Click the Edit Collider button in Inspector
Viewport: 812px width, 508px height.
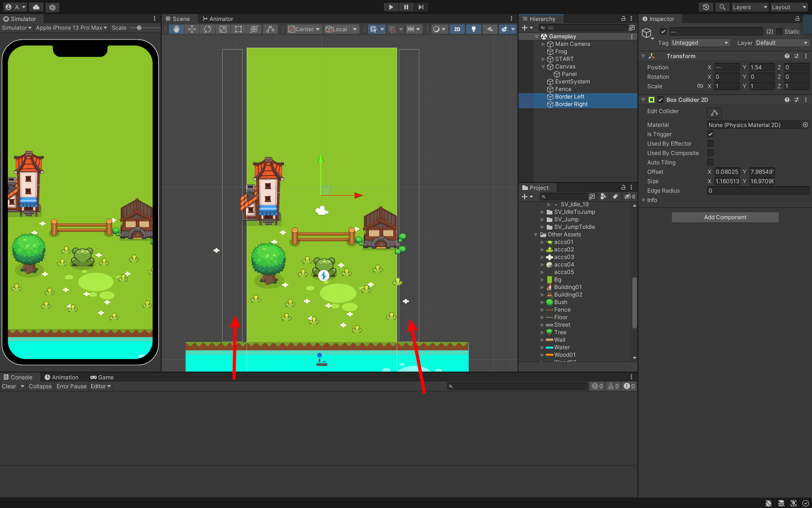714,113
